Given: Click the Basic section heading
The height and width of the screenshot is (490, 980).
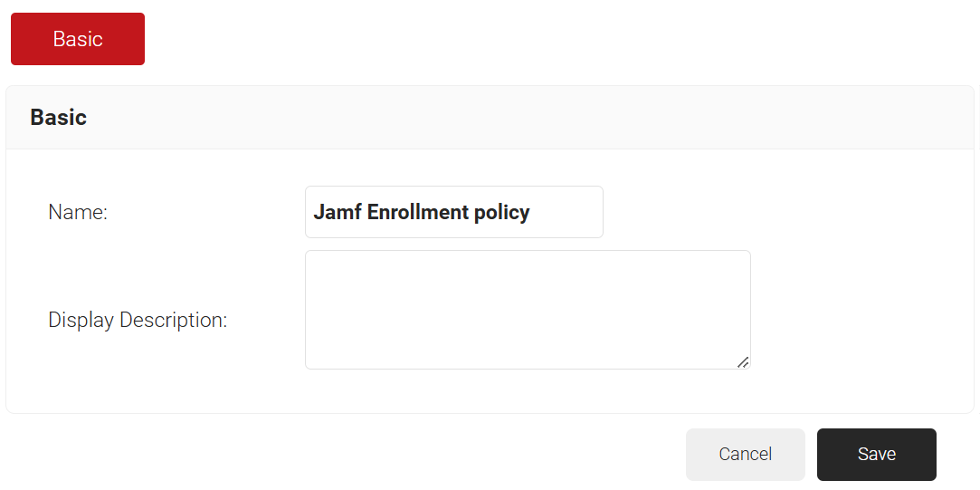Looking at the screenshot, I should tap(59, 118).
